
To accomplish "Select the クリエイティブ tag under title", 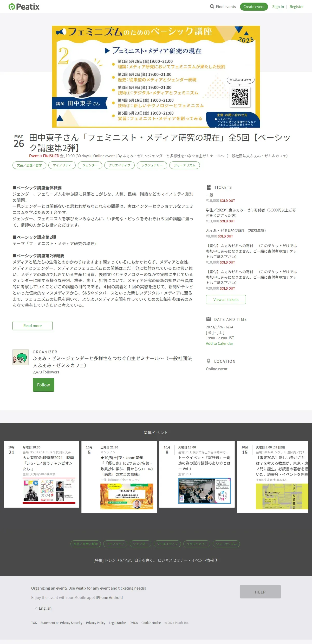I will (119, 165).
